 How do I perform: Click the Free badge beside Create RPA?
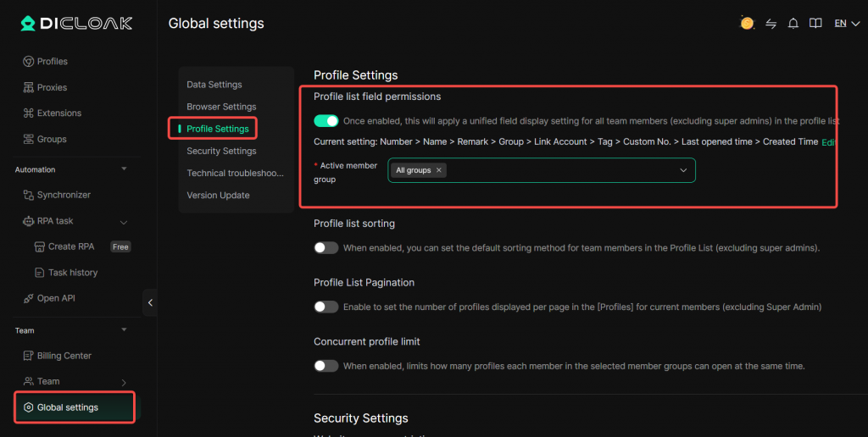(120, 246)
